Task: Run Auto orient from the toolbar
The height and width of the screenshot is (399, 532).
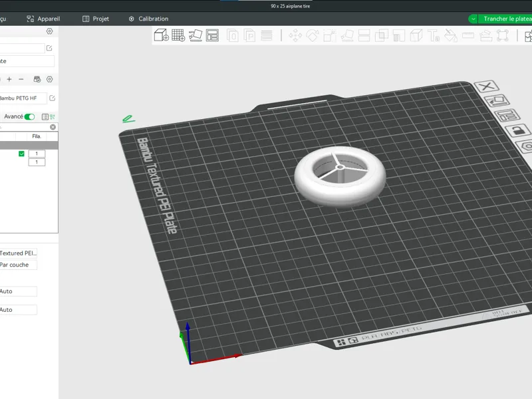Action: pyautogui.click(x=196, y=35)
